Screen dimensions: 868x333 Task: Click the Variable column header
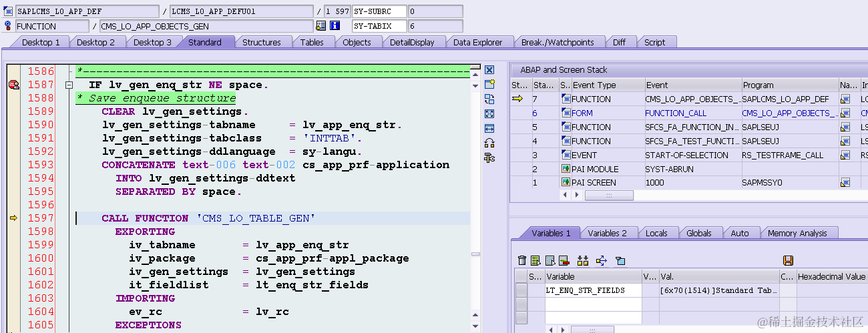[x=594, y=276]
